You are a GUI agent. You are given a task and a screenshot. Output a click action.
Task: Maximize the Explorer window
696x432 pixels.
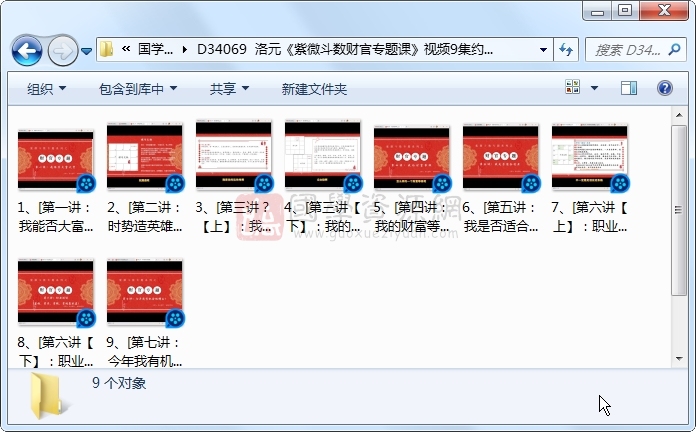[x=625, y=11]
